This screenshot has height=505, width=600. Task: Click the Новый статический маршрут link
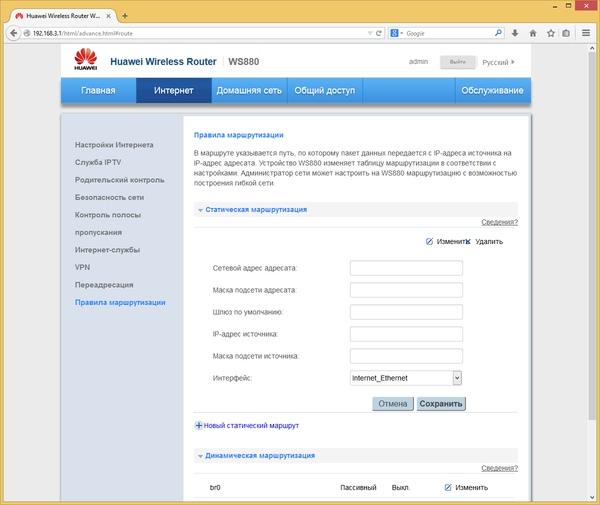pos(251,425)
